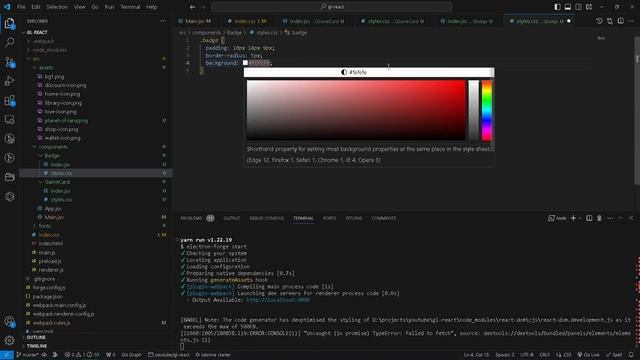The image size is (640, 360).
Task: Open the Accounts icon in activity bar
Action: tap(9, 322)
